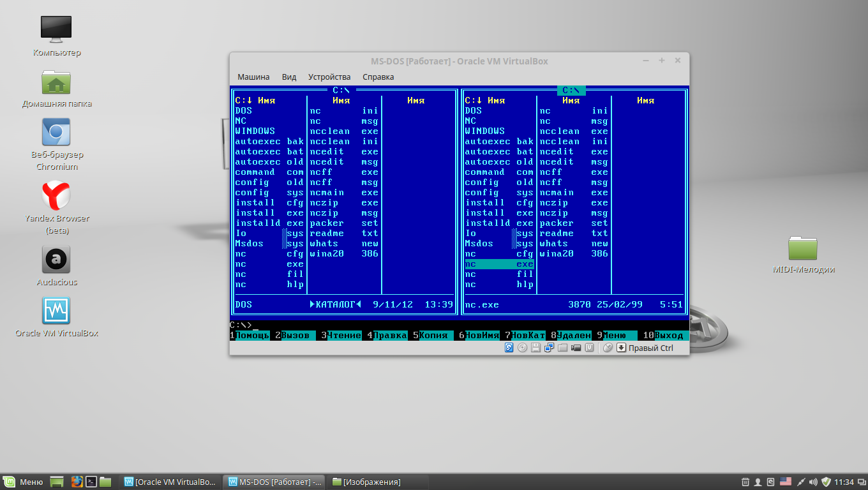The height and width of the screenshot is (490, 868).
Task: Select ncmain exe in left panel
Action: (x=344, y=192)
